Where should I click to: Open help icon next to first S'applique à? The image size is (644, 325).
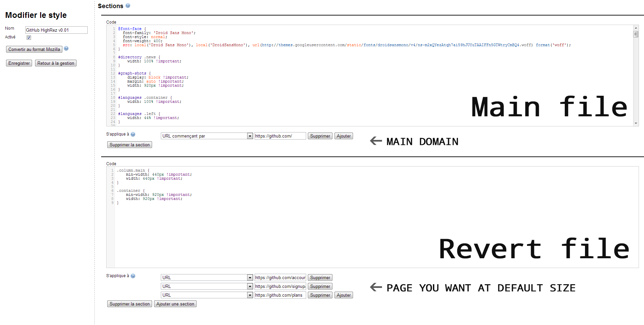(133, 134)
